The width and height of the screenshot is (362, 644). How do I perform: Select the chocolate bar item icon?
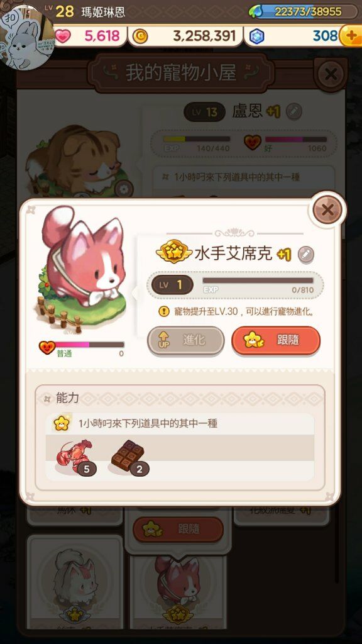(129, 457)
